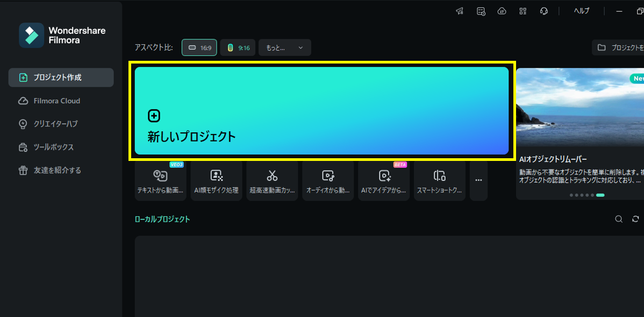
Task: Open the AIでアイデアから tool
Action: point(384,180)
